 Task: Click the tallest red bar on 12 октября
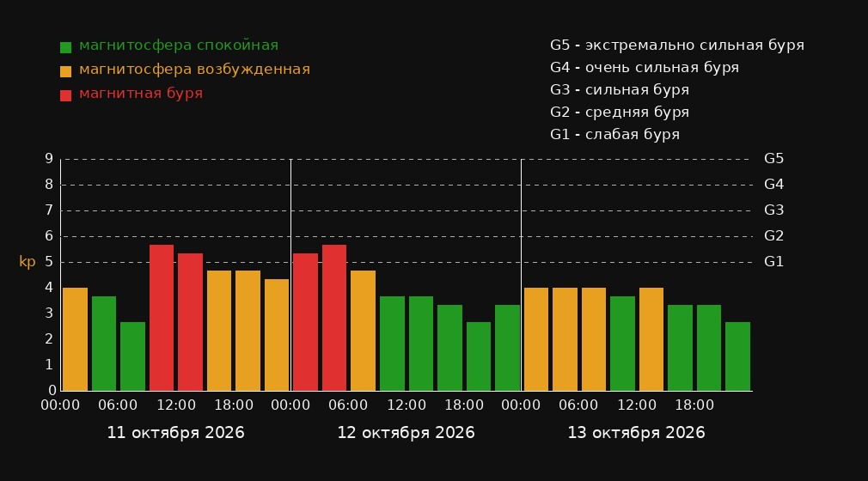coord(333,318)
